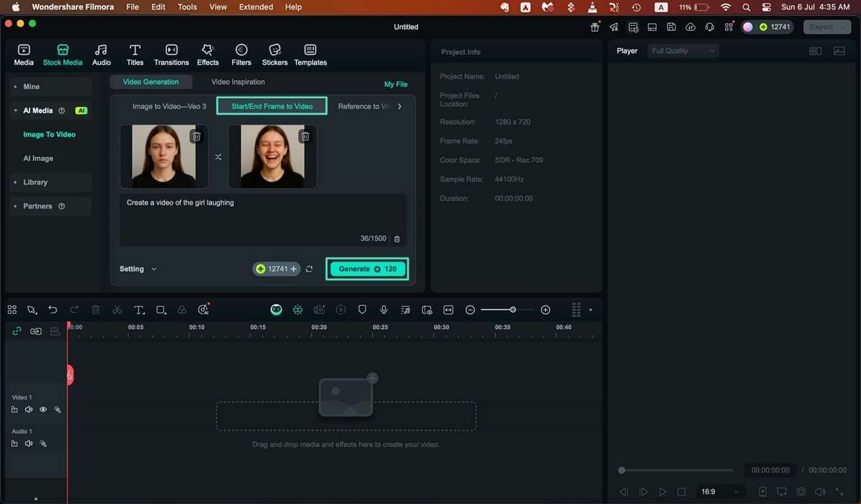Open the gift rewards icon in title bar
This screenshot has width=861, height=504.
595,27
